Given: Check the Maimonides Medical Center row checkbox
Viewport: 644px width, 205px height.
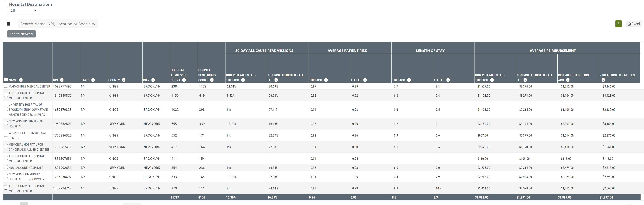Looking at the screenshot, I should [x=6, y=86].
